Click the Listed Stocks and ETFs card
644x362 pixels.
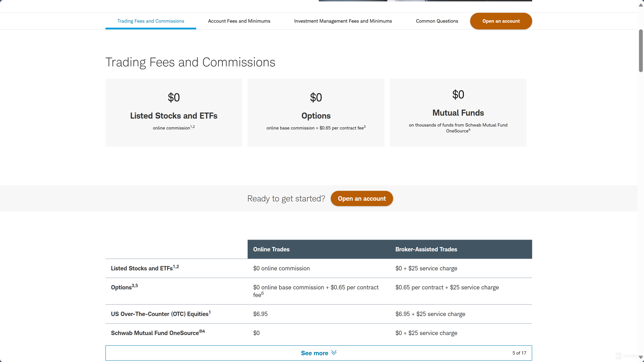(174, 113)
